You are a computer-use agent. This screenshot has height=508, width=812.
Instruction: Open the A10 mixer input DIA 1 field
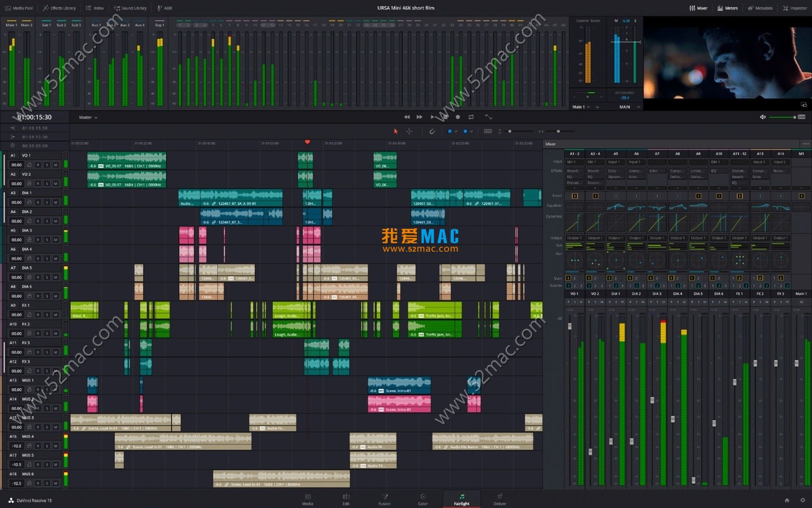click(719, 162)
